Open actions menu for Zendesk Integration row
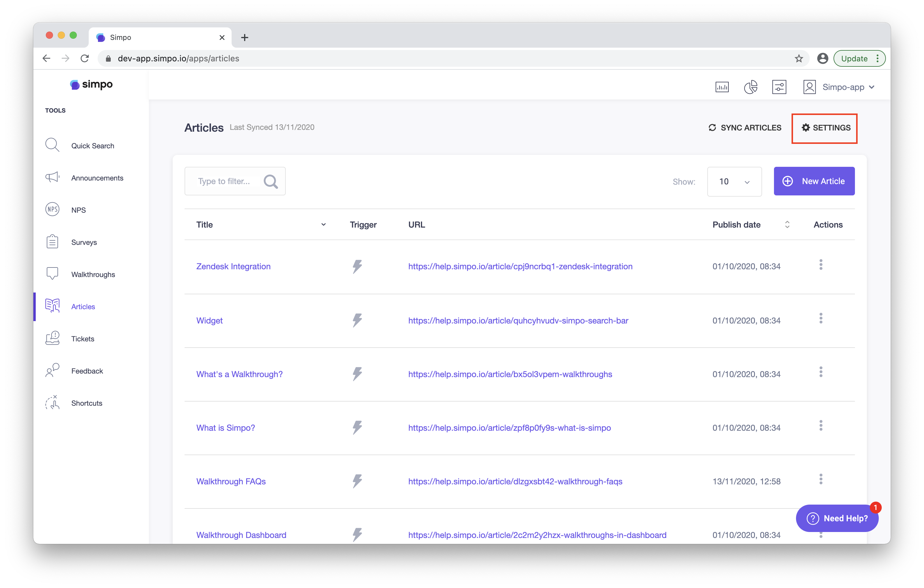924x588 pixels. [821, 265]
